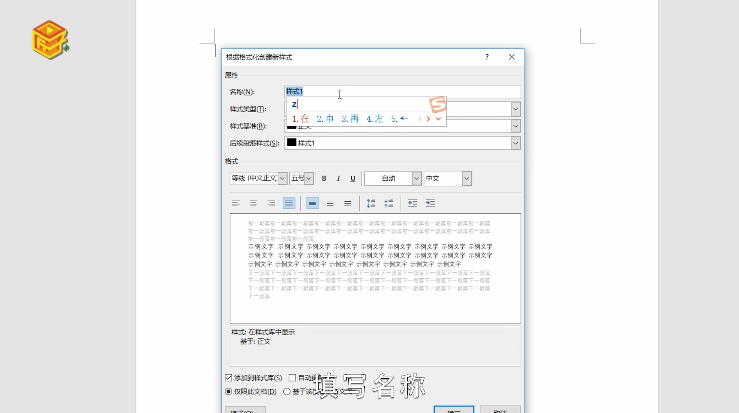
Task: Open the font size 五号 dropdown
Action: tap(308, 178)
